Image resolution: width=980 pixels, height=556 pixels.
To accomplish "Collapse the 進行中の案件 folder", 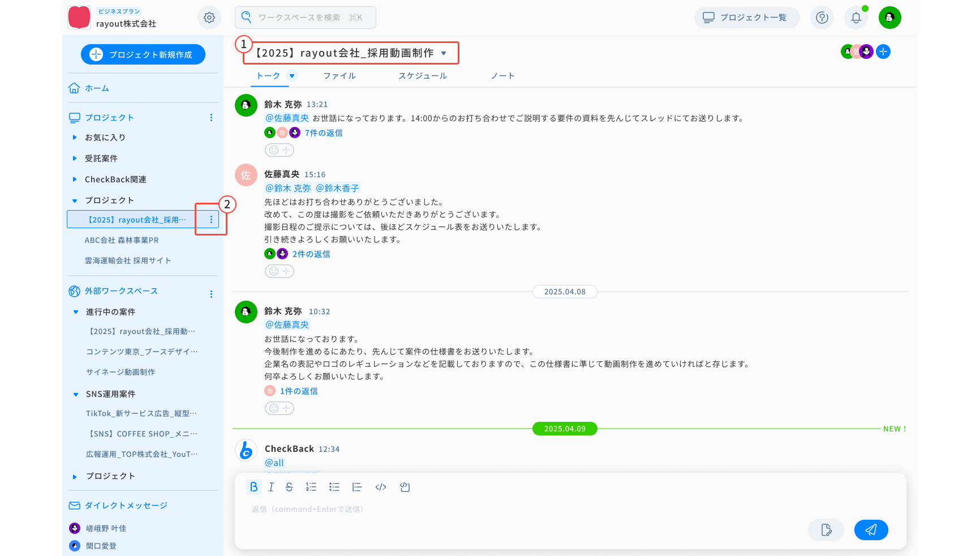I will pos(76,312).
